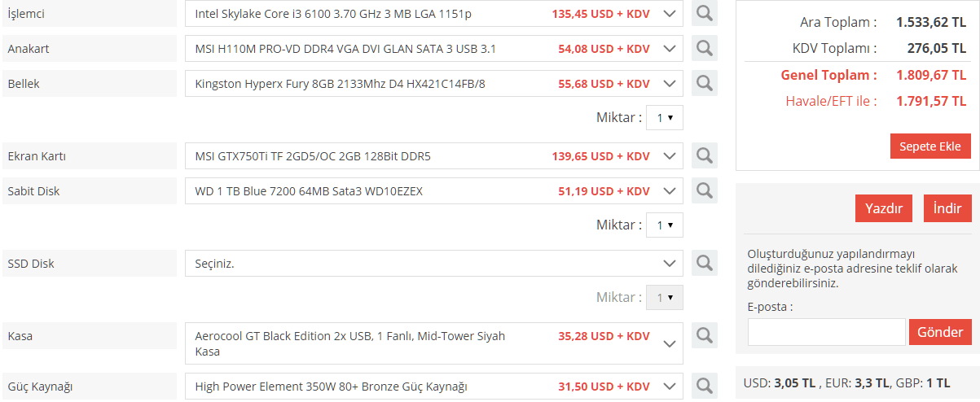The image size is (980, 402).
Task: Search Bellek products with magnifier icon
Action: 705,84
